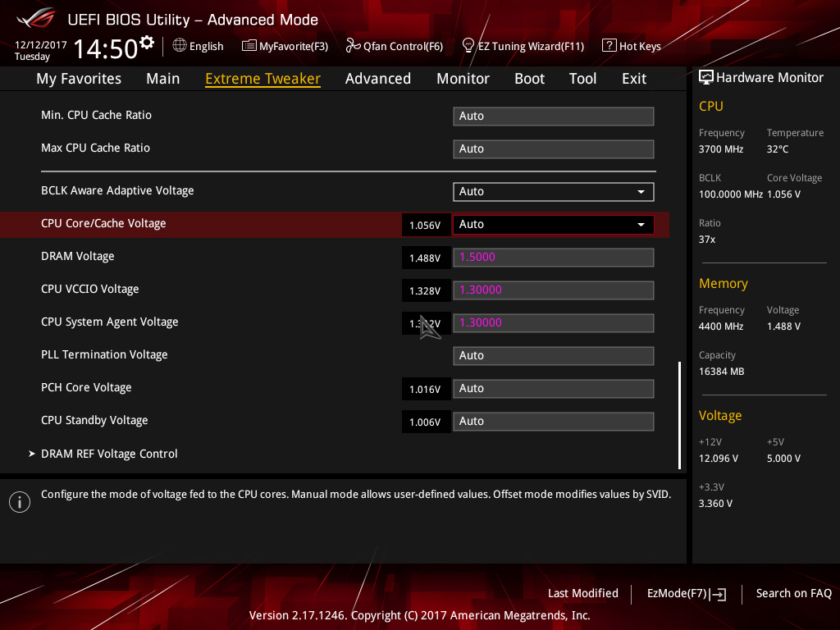Click the MyFavorite list icon
Screen dimensions: 840x630
(249, 46)
